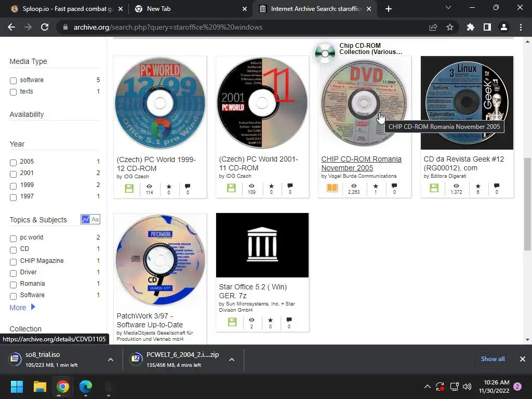Check the 1997 year filter
Viewport: 532px width, 399px height.
click(x=13, y=197)
